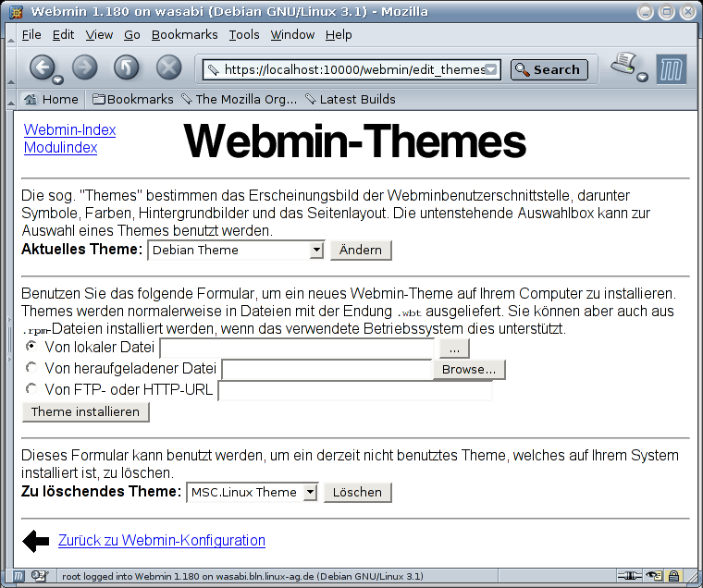Click the 'Aktuelles Theme:' label
The width and height of the screenshot is (703, 588).
tap(82, 250)
